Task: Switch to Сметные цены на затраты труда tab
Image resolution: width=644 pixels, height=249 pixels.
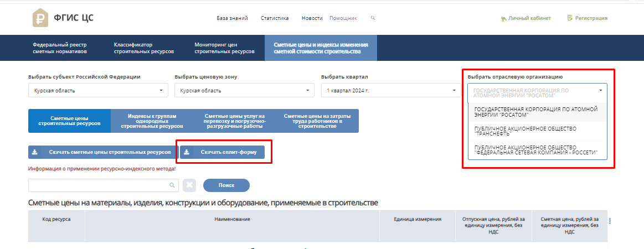Action: click(317, 121)
